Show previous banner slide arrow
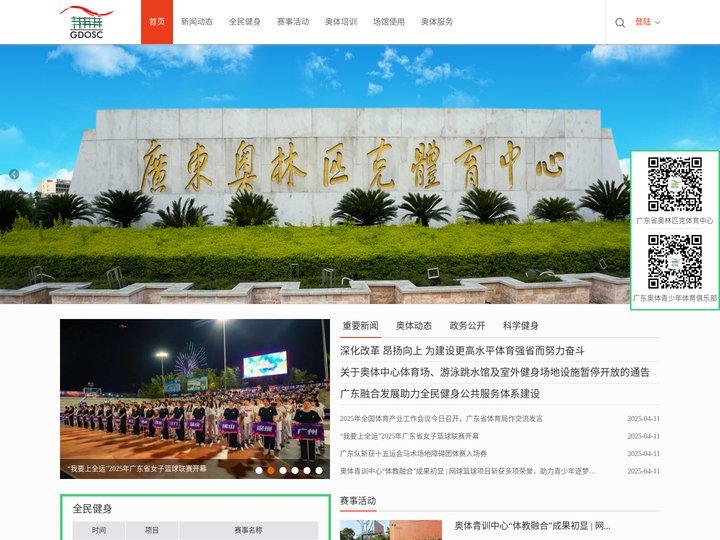720x540 pixels. tap(14, 174)
